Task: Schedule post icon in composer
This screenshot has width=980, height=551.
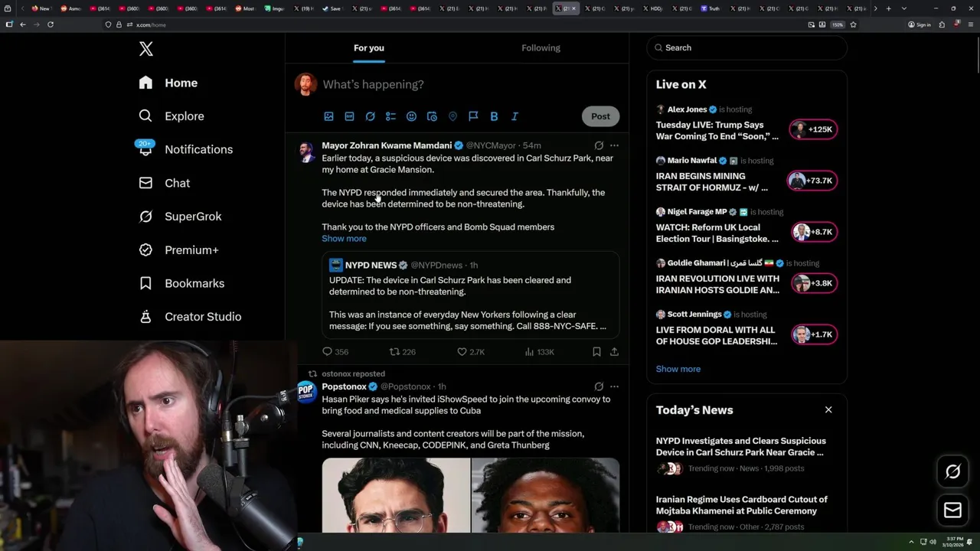Action: 432,116
